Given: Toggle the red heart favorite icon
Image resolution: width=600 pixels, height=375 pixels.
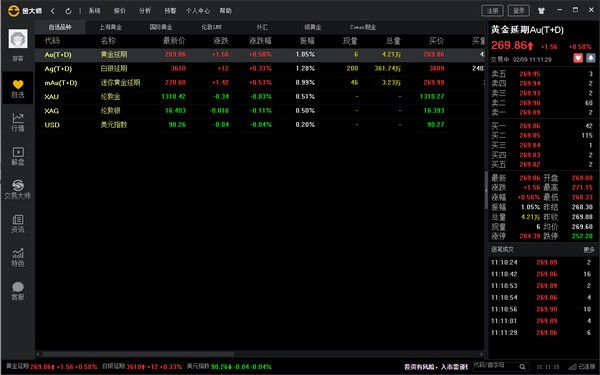Looking at the screenshot, I should click(x=578, y=58).
